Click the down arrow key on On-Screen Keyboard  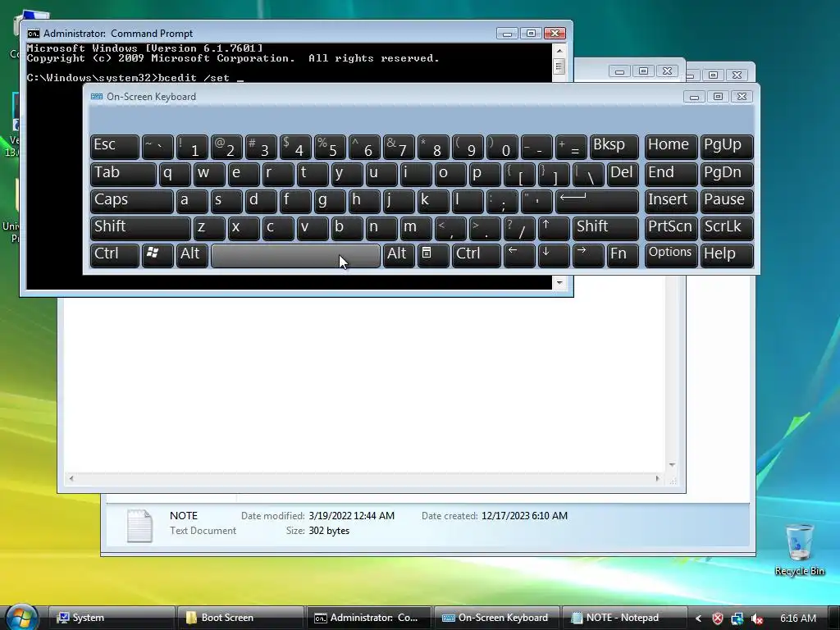click(x=554, y=255)
